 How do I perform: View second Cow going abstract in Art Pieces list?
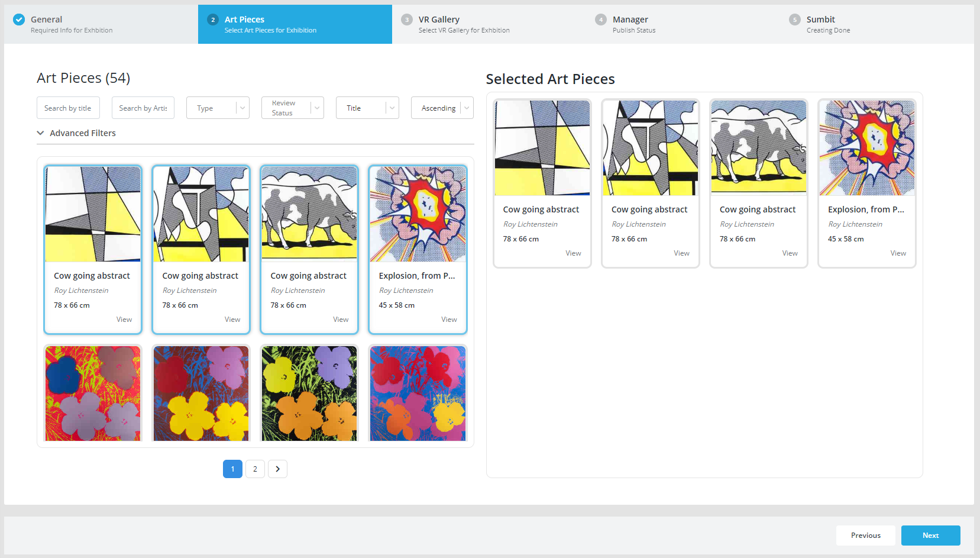click(232, 320)
